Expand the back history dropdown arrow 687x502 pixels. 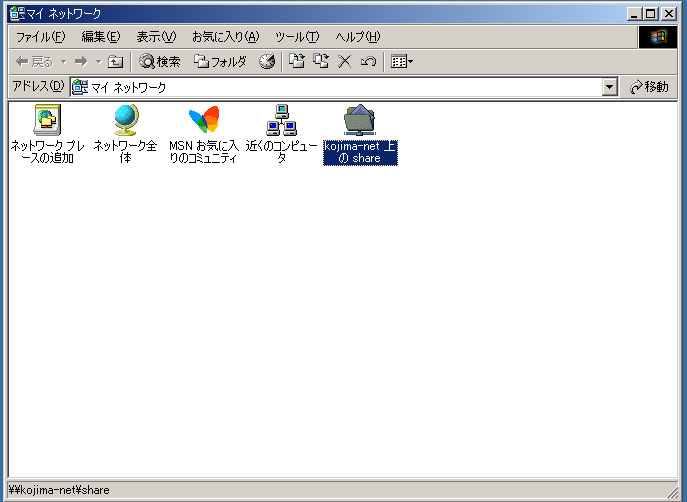(x=64, y=62)
